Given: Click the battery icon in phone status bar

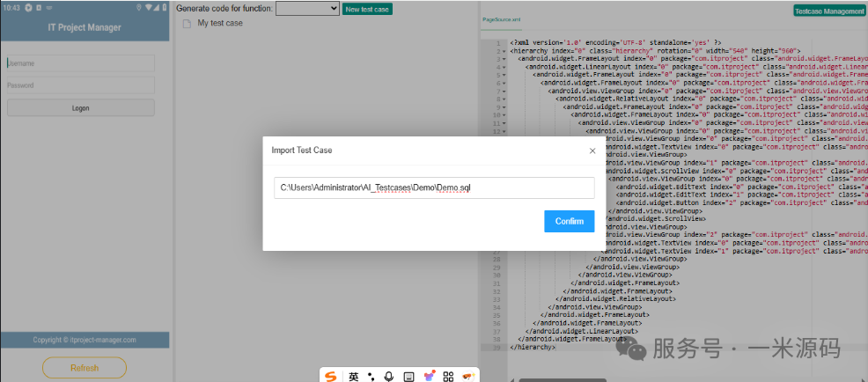Looking at the screenshot, I should 165,8.
